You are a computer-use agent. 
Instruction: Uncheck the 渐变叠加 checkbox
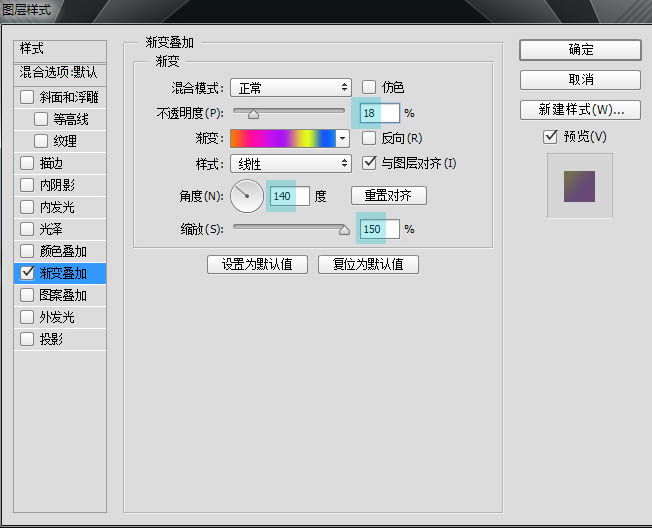[27, 273]
